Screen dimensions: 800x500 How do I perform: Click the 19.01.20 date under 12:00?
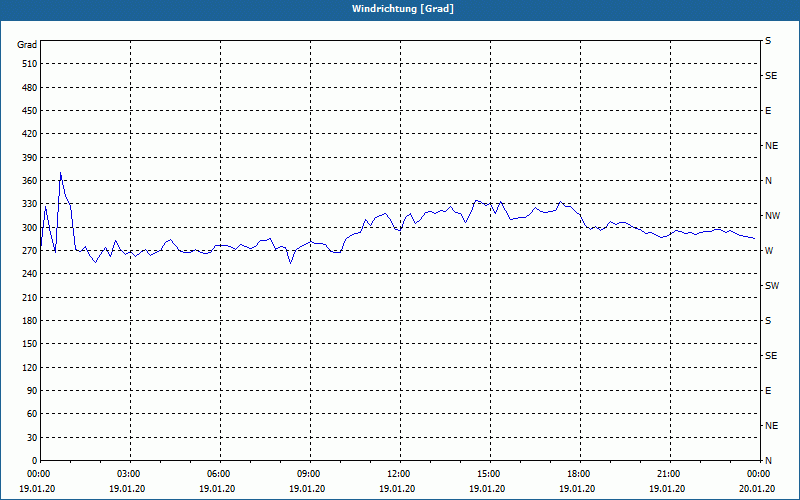pyautogui.click(x=397, y=489)
